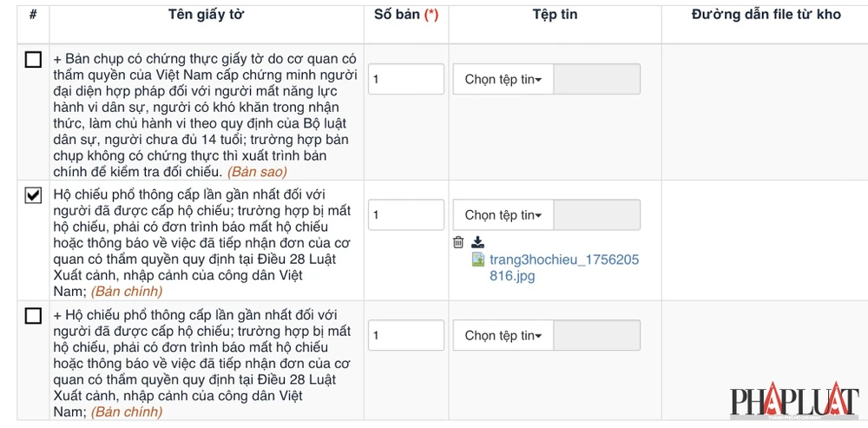Click the "Tên giấy tờ" column header
This screenshot has width=868, height=428.
[x=209, y=15]
